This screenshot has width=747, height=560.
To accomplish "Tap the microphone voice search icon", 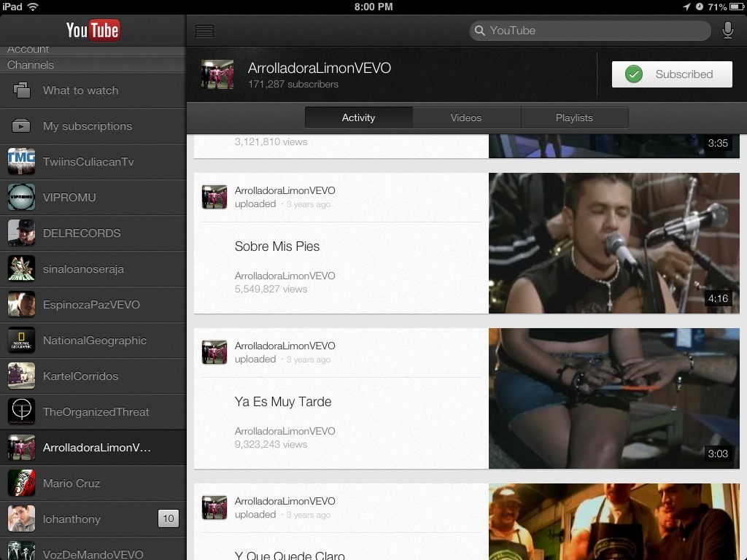I will [x=727, y=31].
